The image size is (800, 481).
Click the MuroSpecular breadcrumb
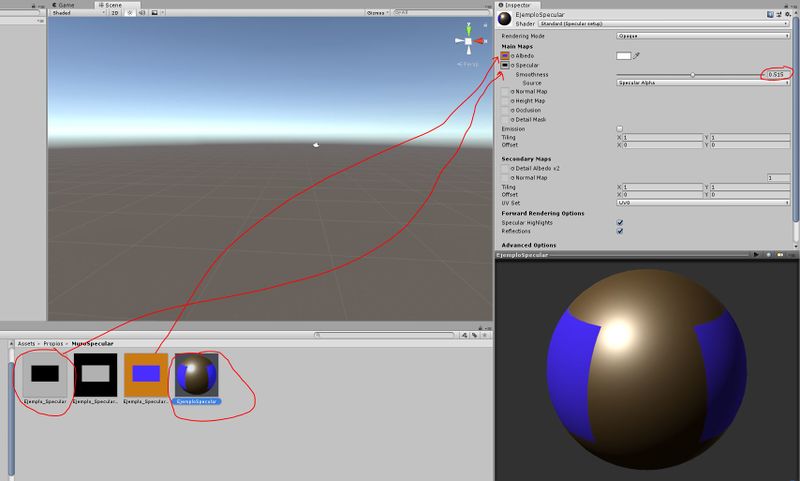click(92, 344)
